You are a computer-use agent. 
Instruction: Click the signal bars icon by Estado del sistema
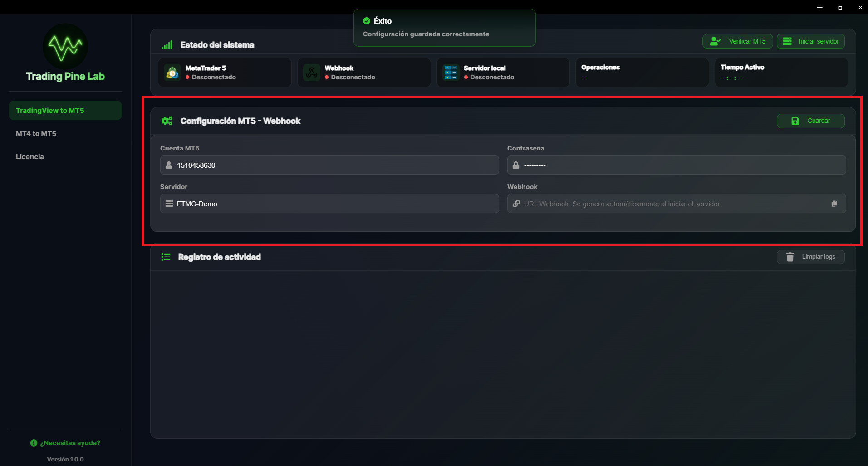167,45
